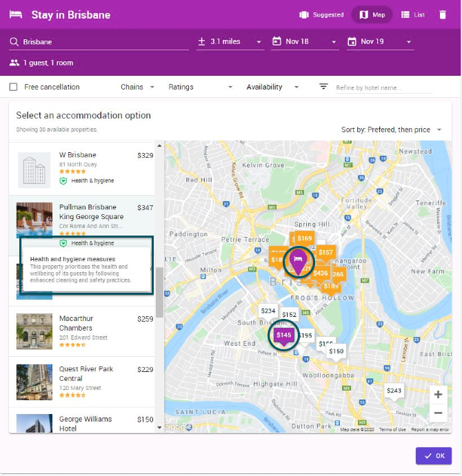Click the bed icon beside Stay in Brisbane
This screenshot has height=476, width=462.
[x=16, y=14]
